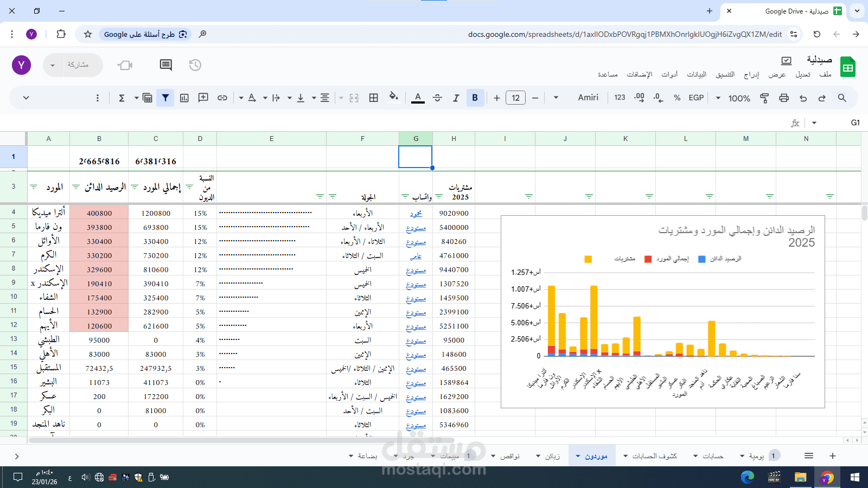Open the Amiri font dropdown
The height and width of the screenshot is (488, 868).
click(x=576, y=98)
